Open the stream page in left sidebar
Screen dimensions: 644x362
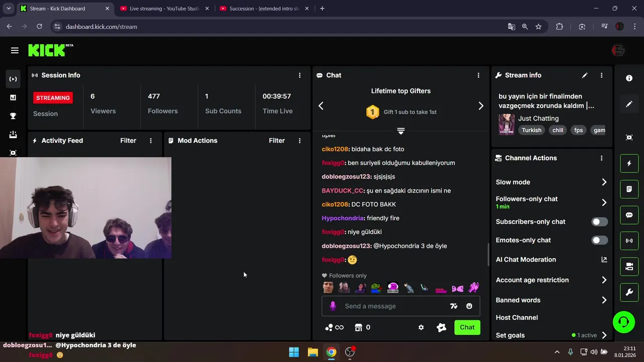pyautogui.click(x=13, y=79)
